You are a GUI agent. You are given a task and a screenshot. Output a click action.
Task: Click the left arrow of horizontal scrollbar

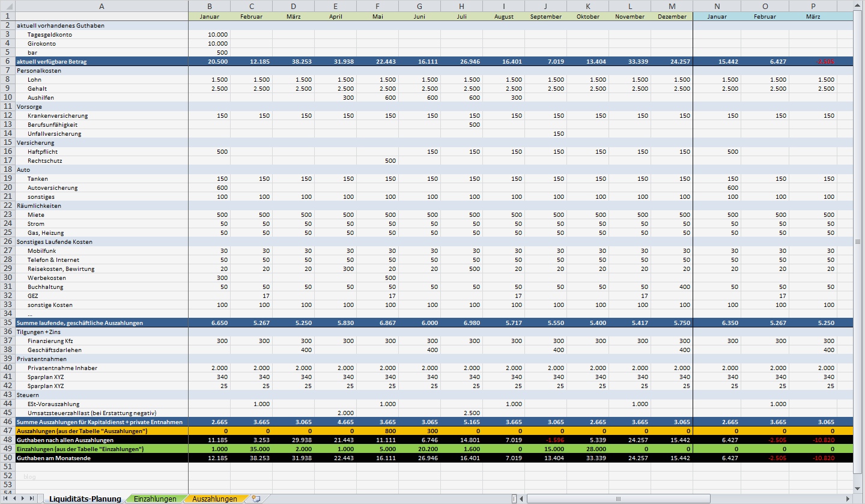[x=521, y=499]
